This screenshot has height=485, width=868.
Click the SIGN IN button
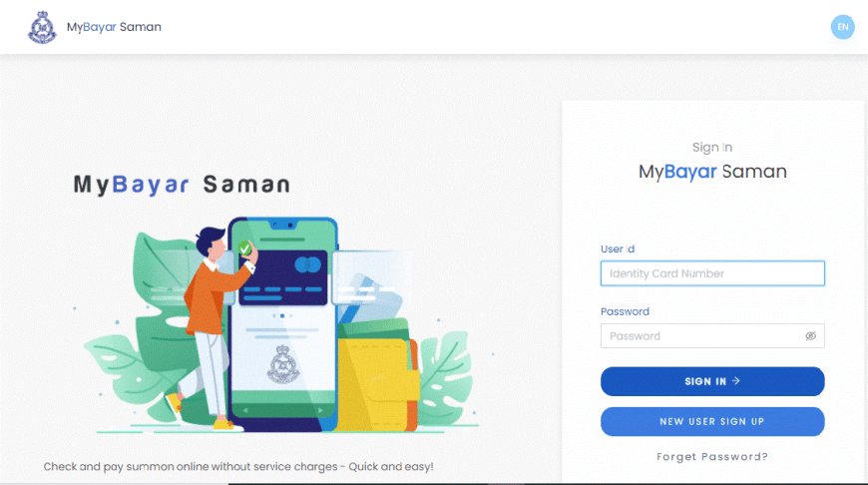coord(712,381)
